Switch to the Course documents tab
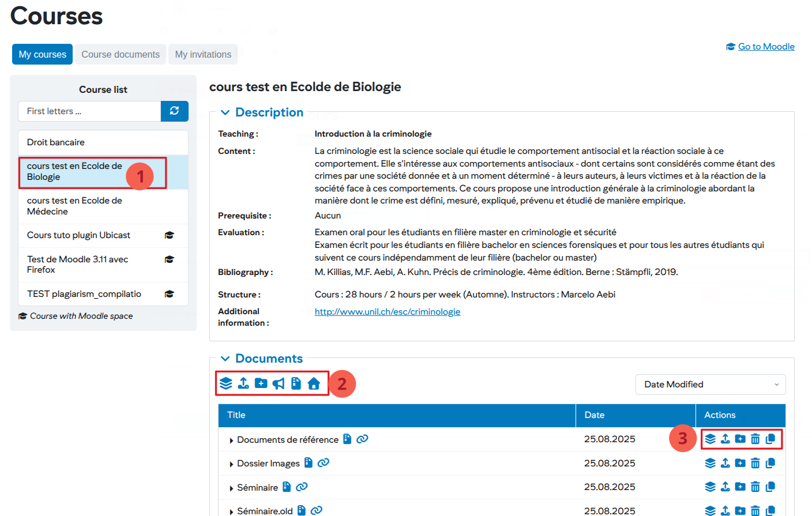812x516 pixels. click(121, 54)
